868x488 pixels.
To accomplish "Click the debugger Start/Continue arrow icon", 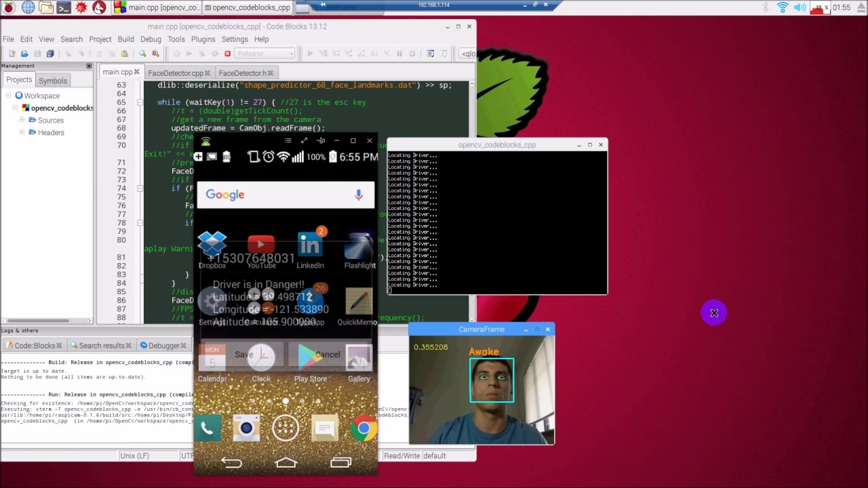I will point(310,54).
